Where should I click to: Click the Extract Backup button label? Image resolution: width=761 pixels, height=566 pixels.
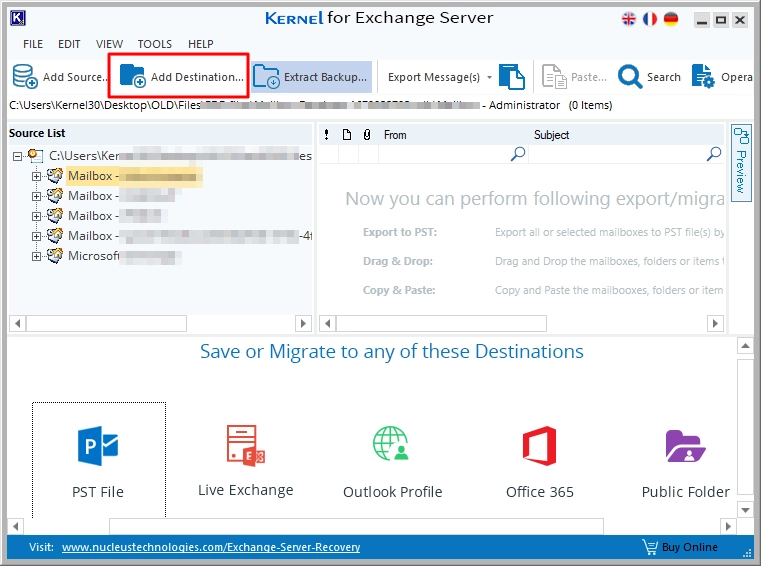point(325,77)
